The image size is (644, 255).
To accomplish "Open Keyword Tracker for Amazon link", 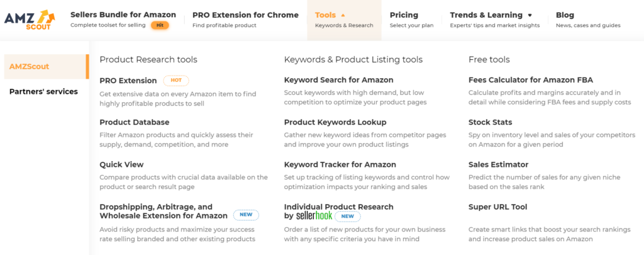I will pos(340,164).
